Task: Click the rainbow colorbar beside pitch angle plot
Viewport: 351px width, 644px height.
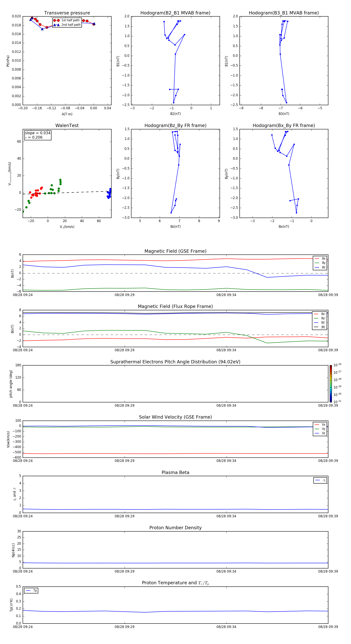Action: click(331, 384)
